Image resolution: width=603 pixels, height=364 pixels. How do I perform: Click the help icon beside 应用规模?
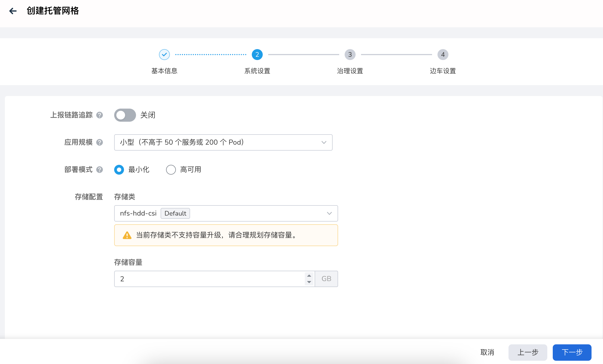click(x=100, y=142)
